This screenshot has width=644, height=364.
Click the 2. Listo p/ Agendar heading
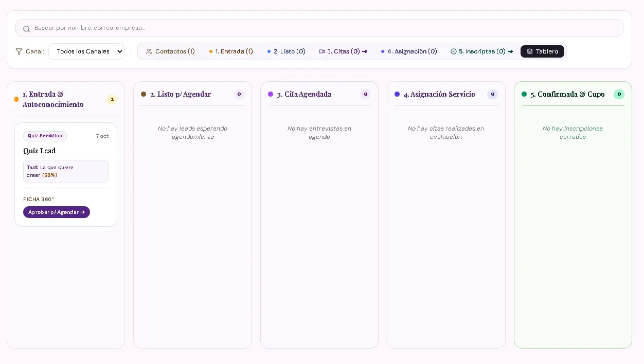click(x=181, y=94)
